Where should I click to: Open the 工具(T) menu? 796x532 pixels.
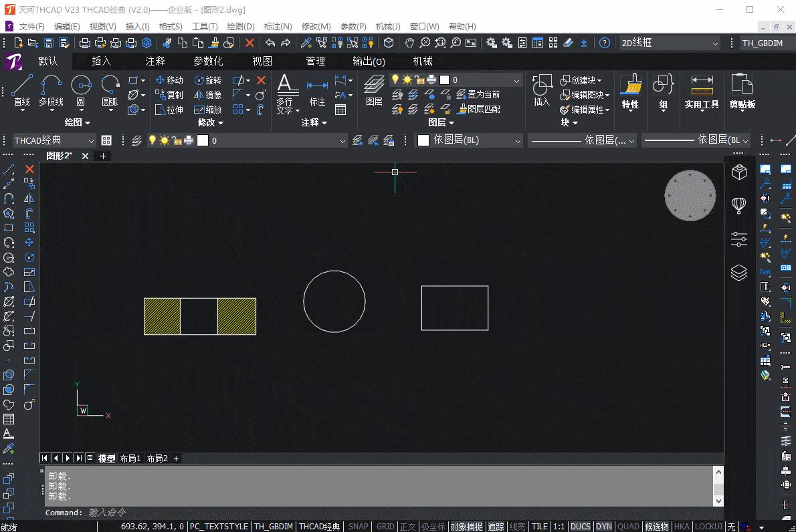pos(205,27)
